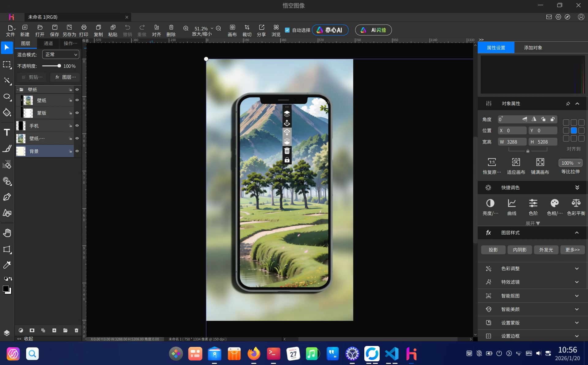This screenshot has width=588, height=365.
Task: Uncheck the Auto select (自动选择) checkbox
Action: (287, 30)
